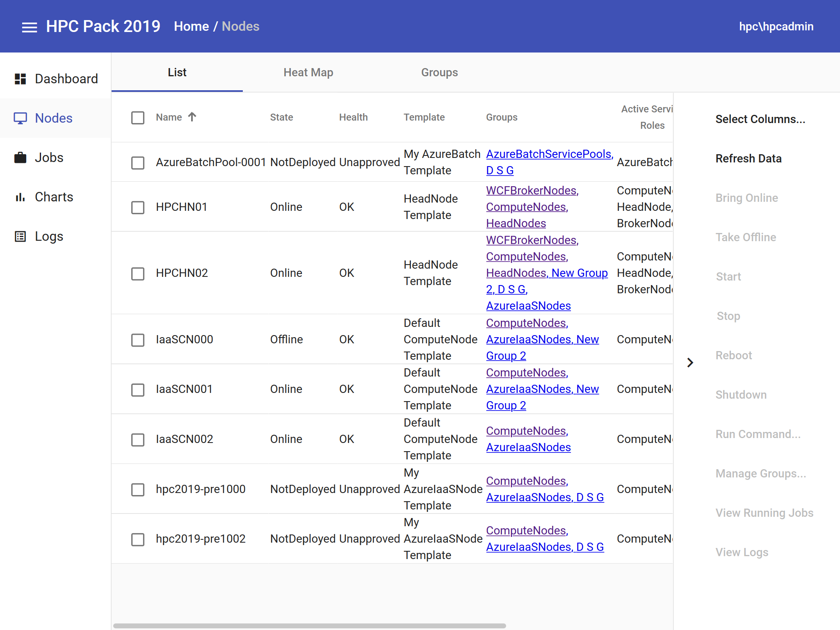
Task: Click the Nodes monitor icon
Action: 20,118
